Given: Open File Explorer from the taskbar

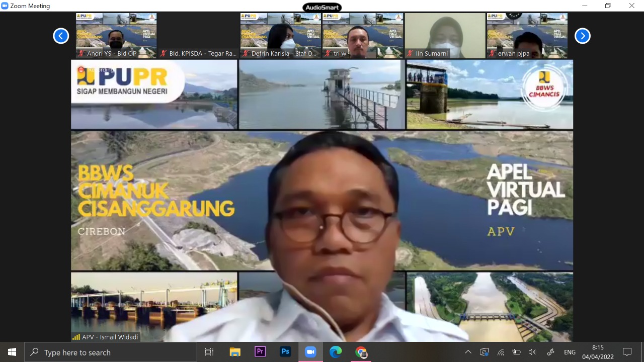Looking at the screenshot, I should [x=235, y=352].
